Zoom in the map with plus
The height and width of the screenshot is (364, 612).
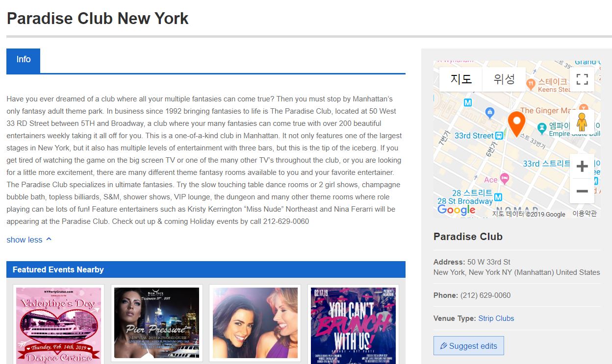click(x=582, y=167)
